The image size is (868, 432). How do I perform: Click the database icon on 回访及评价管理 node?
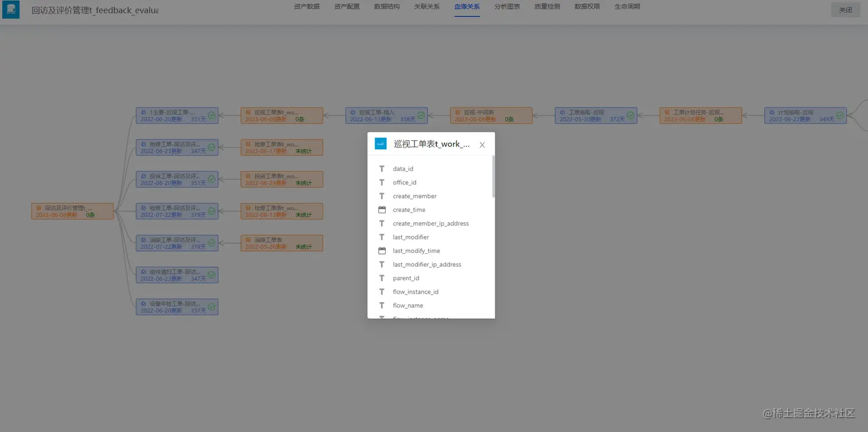37,207
